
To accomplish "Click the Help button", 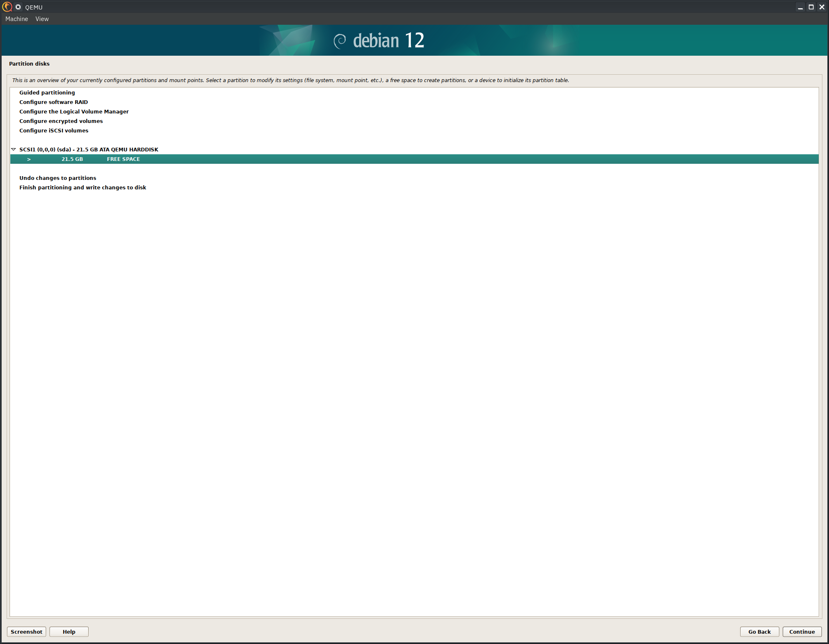I will 69,632.
